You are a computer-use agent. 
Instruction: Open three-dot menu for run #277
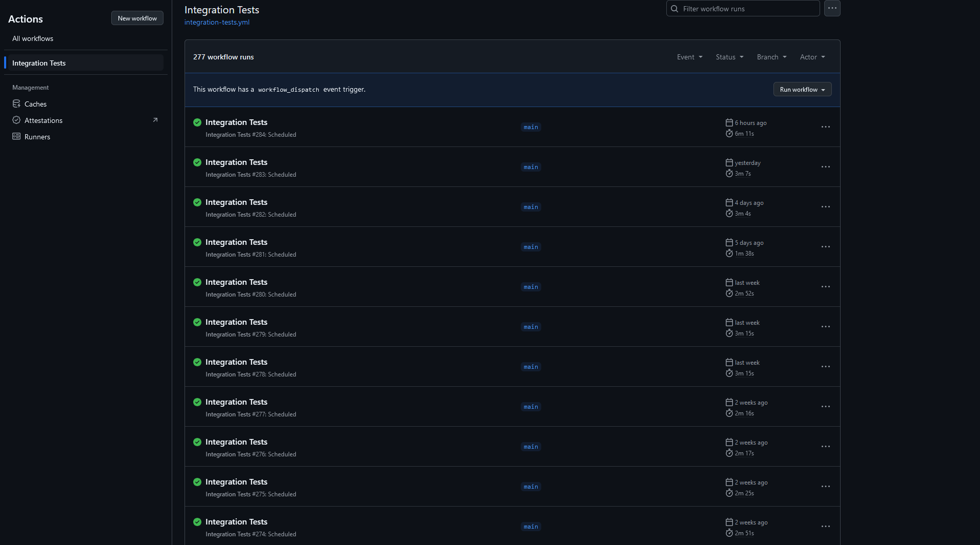point(825,407)
